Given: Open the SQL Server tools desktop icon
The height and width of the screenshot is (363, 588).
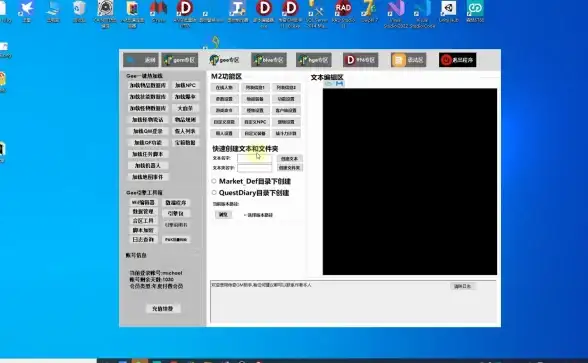Looking at the screenshot, I should [316, 14].
